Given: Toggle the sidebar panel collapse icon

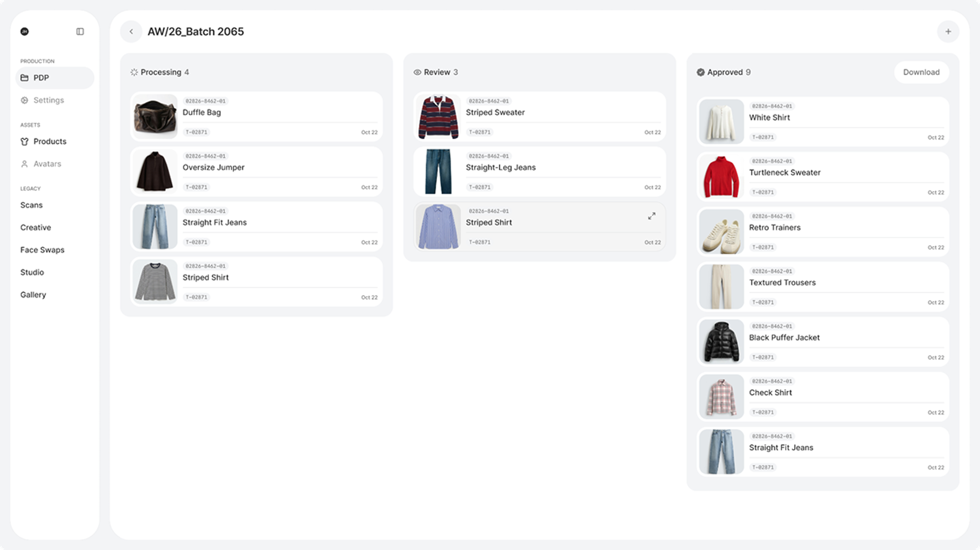Looking at the screenshot, I should pyautogui.click(x=80, y=31).
